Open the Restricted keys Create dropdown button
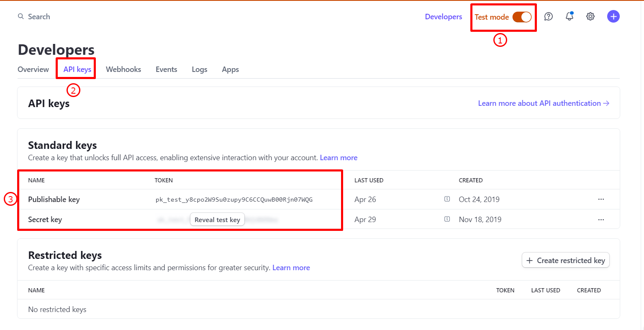Viewport: 644px width, 330px height. (x=565, y=260)
